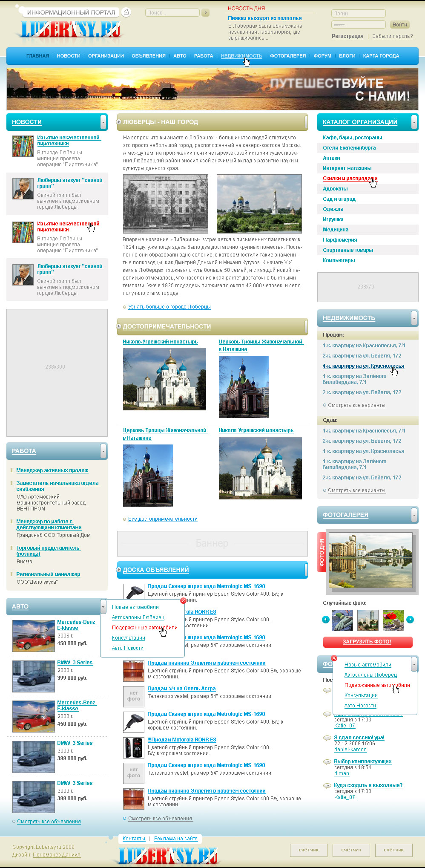Click the 238x70 banner placeholder

[x=368, y=287]
